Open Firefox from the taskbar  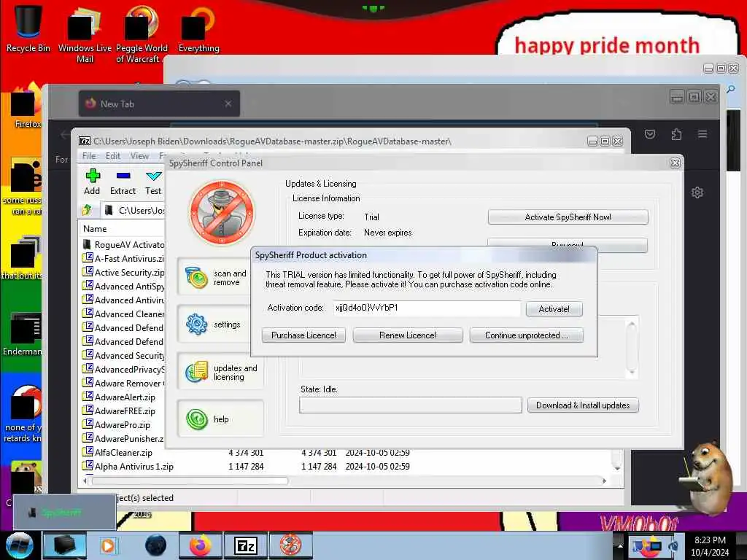(200, 545)
